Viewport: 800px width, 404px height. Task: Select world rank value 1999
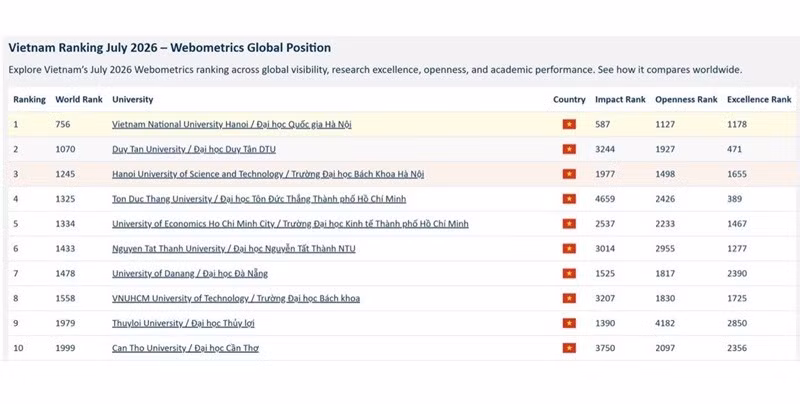65,348
